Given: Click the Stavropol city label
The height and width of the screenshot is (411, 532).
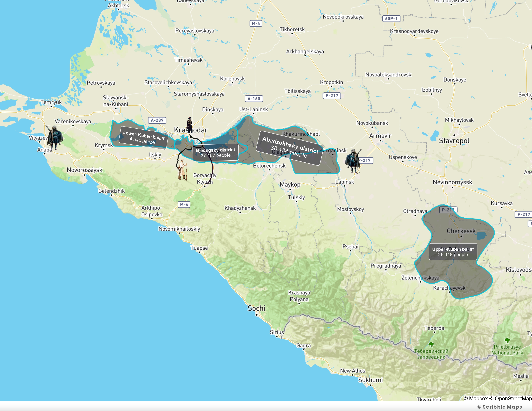Looking at the screenshot, I should tap(454, 141).
